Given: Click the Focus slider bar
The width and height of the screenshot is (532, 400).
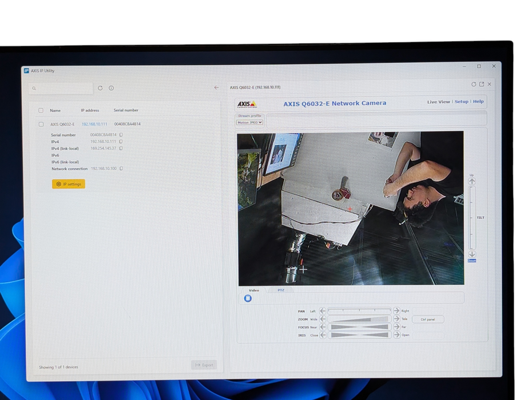Looking at the screenshot, I should [x=360, y=327].
